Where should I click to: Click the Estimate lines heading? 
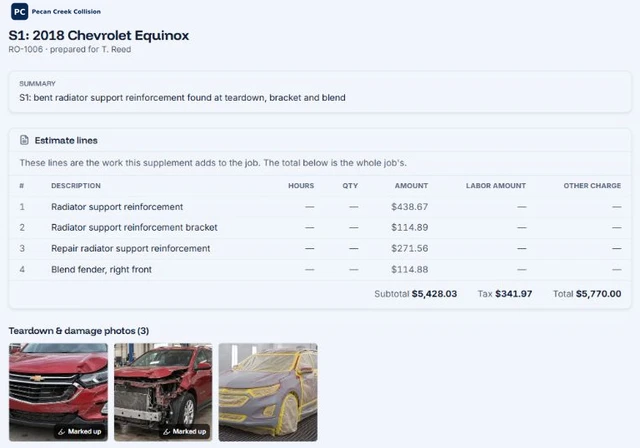pyautogui.click(x=66, y=140)
